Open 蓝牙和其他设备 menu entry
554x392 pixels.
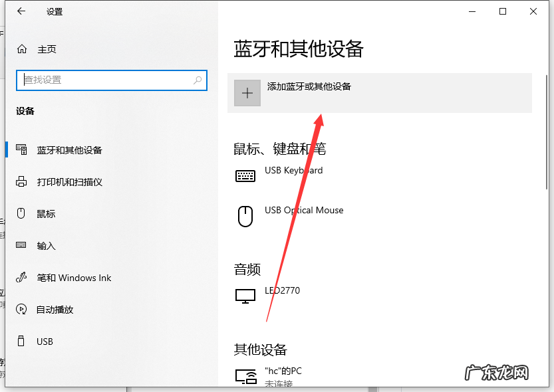point(70,150)
